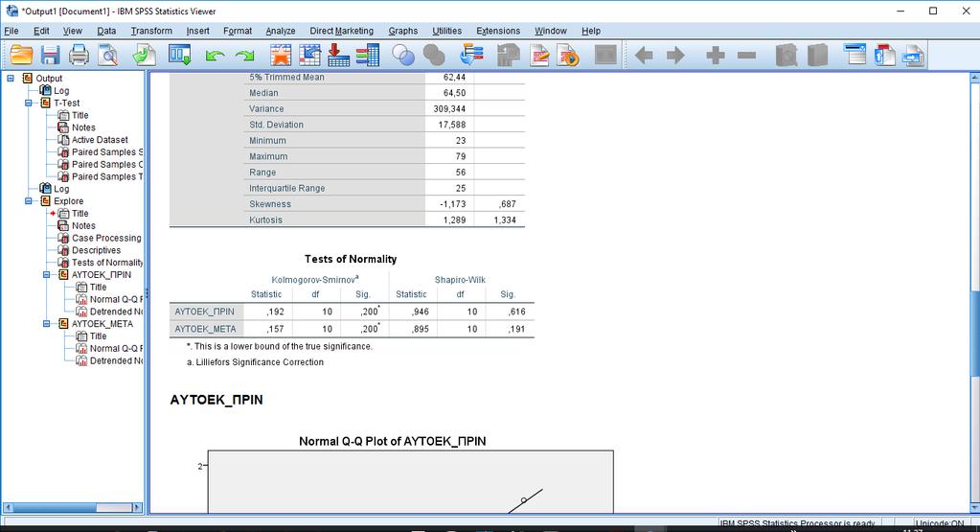Select Notes under Explore
The width and height of the screenshot is (980, 532).
[x=83, y=225]
